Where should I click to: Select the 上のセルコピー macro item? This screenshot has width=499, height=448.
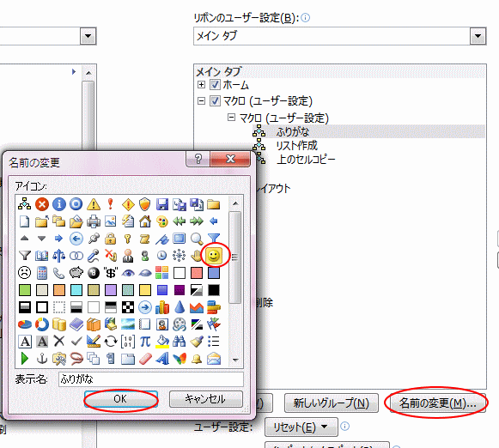(x=306, y=159)
